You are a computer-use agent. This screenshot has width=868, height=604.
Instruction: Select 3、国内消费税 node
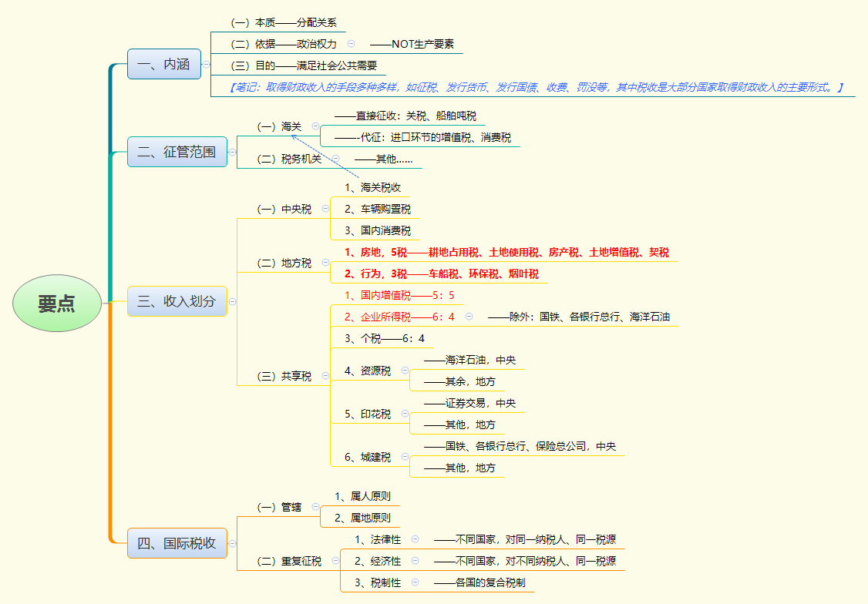coord(378,230)
